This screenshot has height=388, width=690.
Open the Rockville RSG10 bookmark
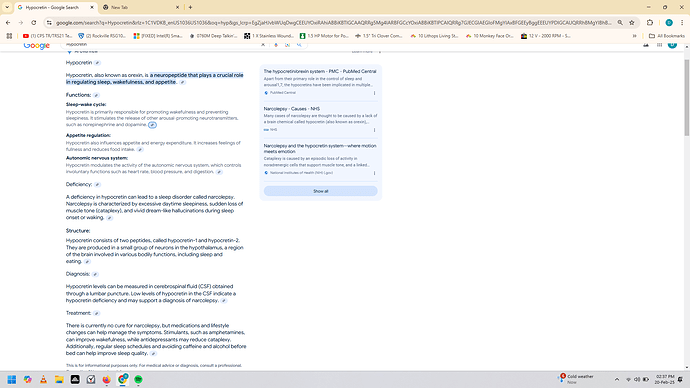point(102,36)
